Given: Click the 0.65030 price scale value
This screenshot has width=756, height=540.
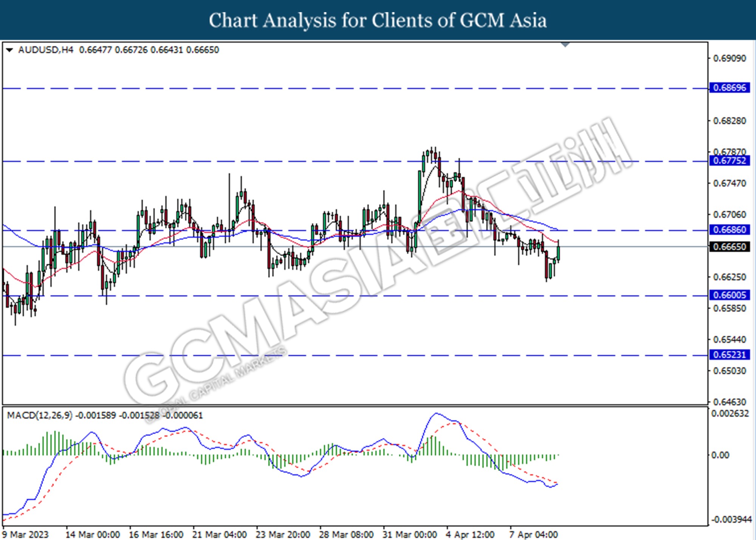Looking at the screenshot, I should [730, 371].
